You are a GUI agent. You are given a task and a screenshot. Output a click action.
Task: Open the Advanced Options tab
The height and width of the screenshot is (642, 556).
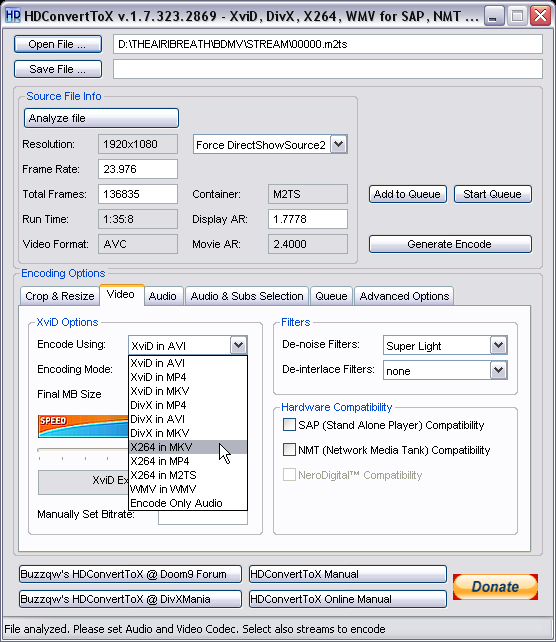click(404, 296)
